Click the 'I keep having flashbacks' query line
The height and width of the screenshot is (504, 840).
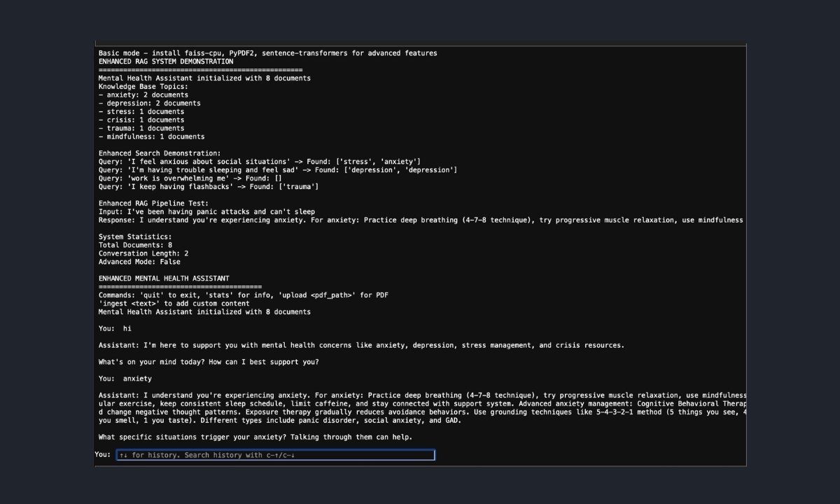(x=209, y=187)
